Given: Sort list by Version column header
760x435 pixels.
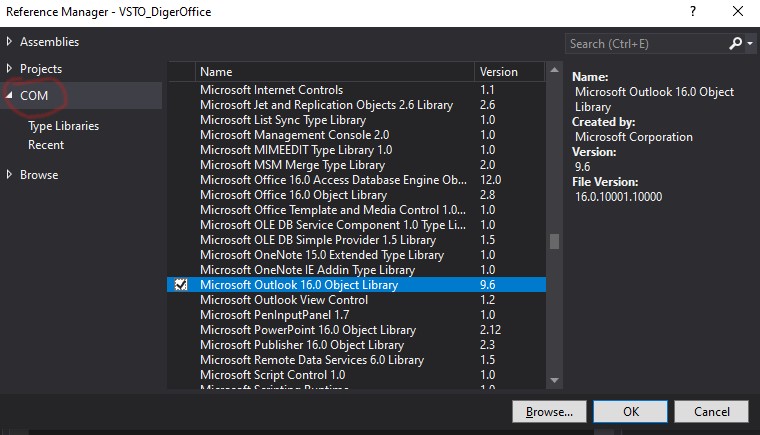Looking at the screenshot, I should click(x=509, y=72).
